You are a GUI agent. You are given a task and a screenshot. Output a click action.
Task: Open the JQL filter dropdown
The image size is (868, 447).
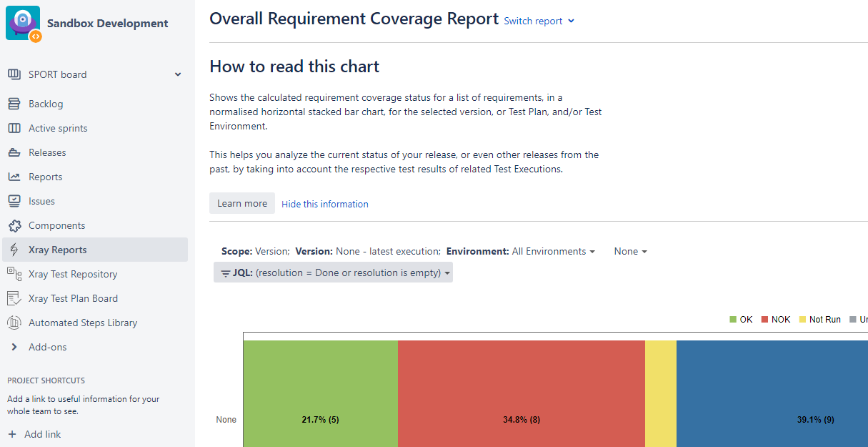tap(333, 272)
